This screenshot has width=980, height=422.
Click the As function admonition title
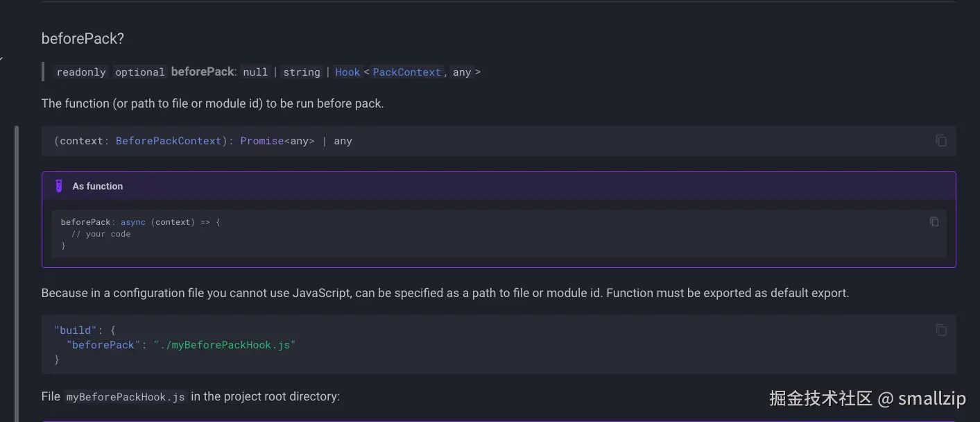click(98, 186)
